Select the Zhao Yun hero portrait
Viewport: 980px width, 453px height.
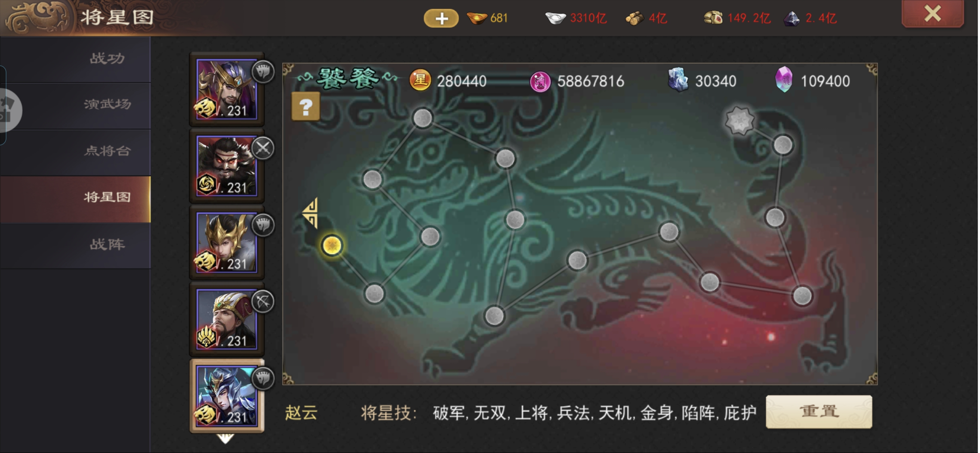coord(227,396)
